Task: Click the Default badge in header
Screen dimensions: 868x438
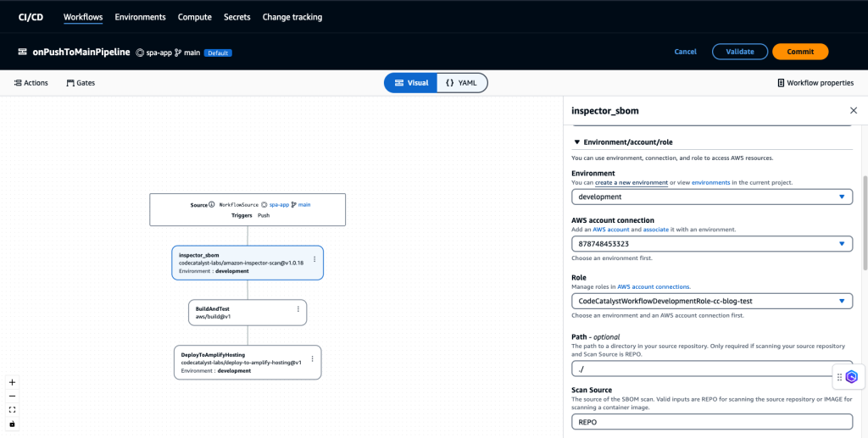Action: (218, 53)
